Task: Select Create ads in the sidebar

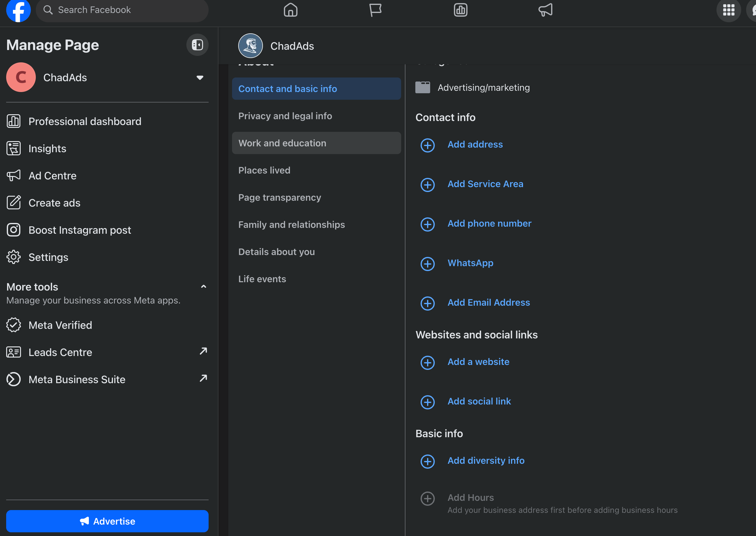Action: click(x=54, y=203)
